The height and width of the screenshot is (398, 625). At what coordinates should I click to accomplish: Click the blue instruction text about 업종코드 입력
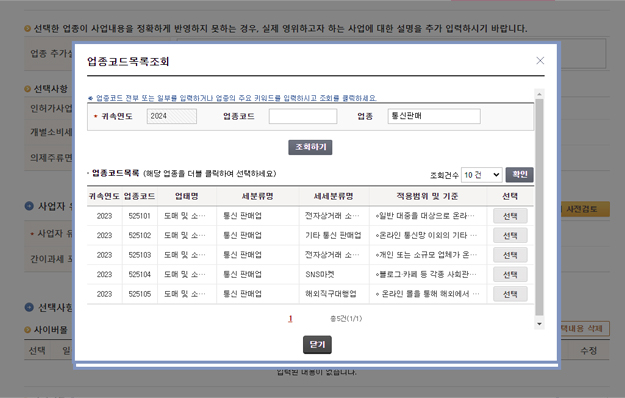tap(232, 98)
